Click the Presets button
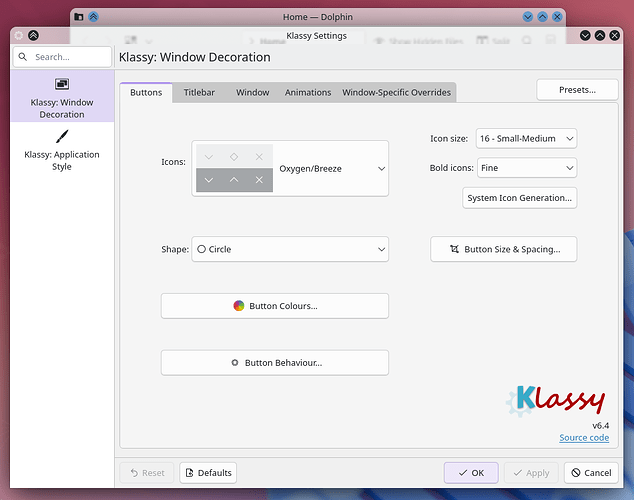This screenshot has width=634, height=500. pos(577,90)
